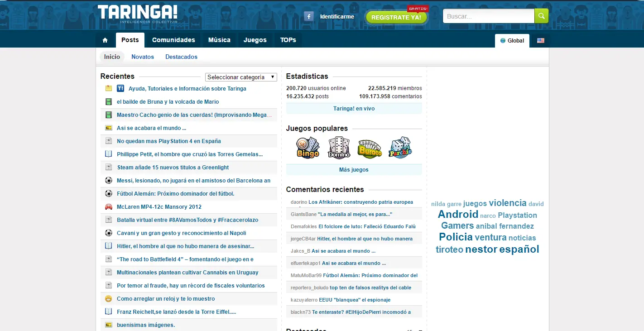Open post 'Batalla virtual entre #8AVamosTodos y #Fracacerolazo'

[x=187, y=220]
